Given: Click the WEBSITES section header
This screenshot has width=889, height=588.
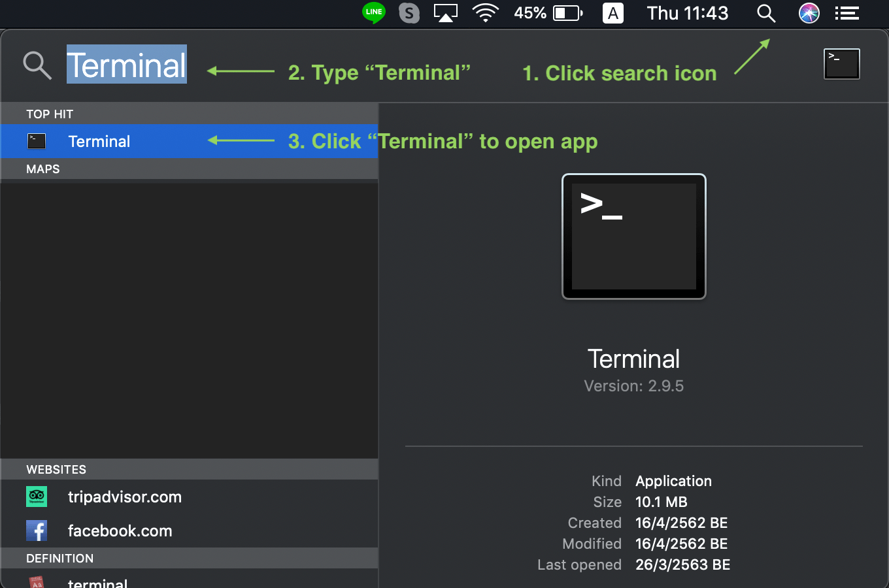Looking at the screenshot, I should [x=189, y=469].
